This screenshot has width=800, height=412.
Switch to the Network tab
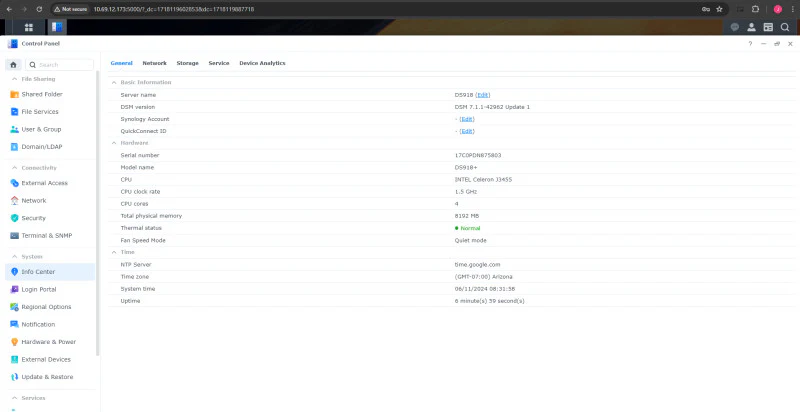[154, 63]
